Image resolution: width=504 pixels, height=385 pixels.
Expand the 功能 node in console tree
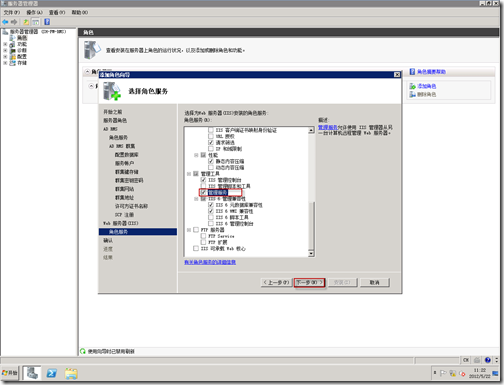coord(5,44)
